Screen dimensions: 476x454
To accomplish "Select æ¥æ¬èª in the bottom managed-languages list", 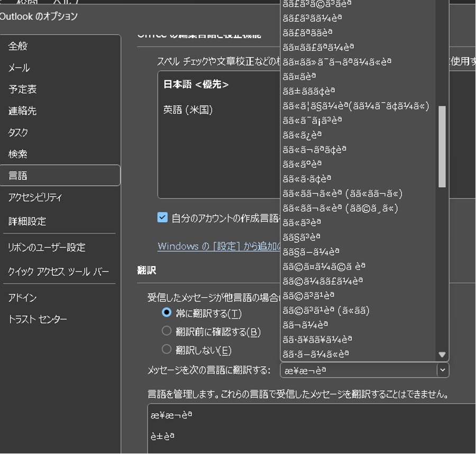I will (171, 415).
